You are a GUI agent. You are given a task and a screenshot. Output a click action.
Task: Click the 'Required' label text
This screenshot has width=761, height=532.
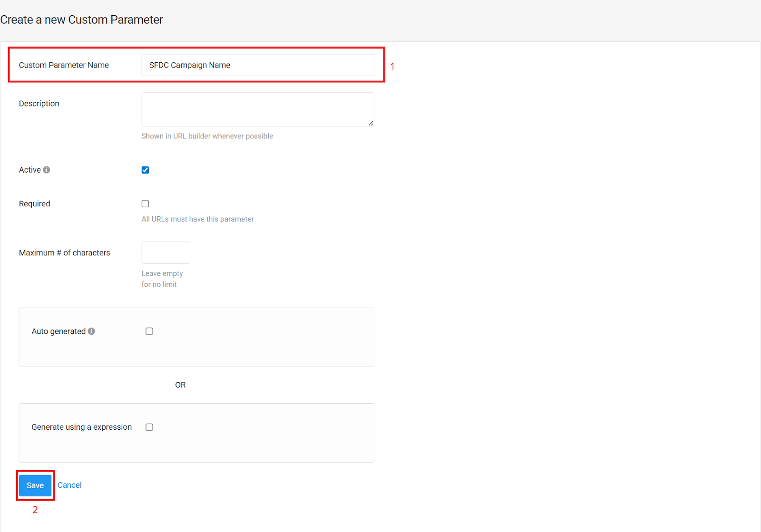pos(35,203)
